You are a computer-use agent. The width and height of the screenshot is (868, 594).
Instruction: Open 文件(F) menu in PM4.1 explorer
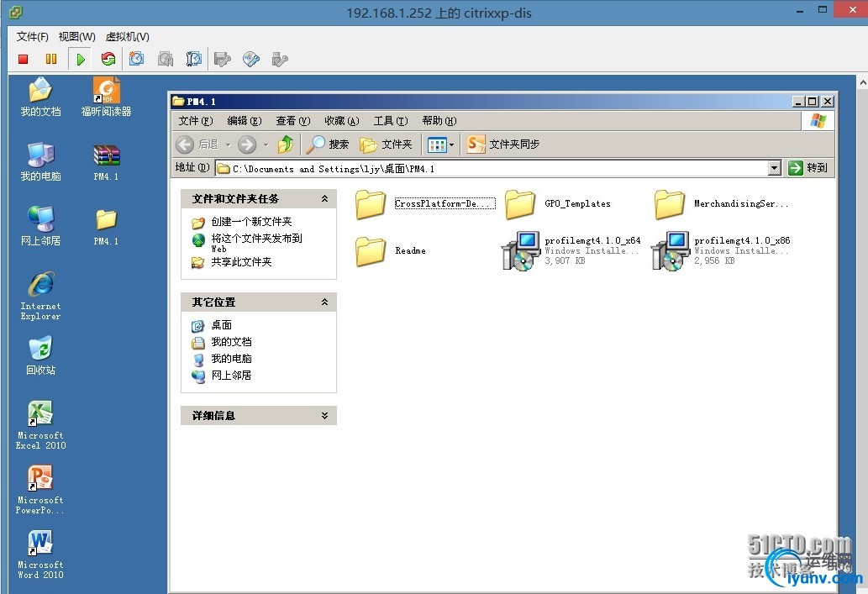click(x=196, y=121)
